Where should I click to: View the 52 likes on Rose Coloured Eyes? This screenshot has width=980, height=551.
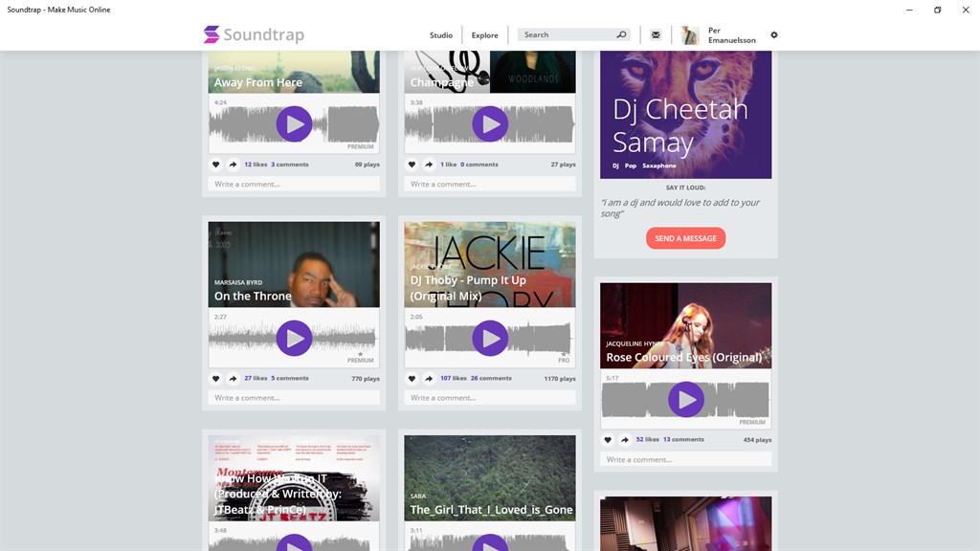pyautogui.click(x=648, y=439)
